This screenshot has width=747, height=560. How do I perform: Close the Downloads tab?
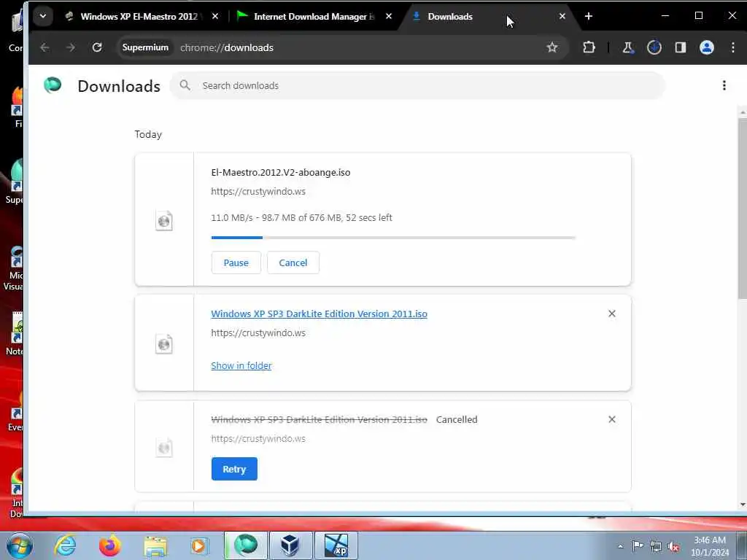pos(562,16)
